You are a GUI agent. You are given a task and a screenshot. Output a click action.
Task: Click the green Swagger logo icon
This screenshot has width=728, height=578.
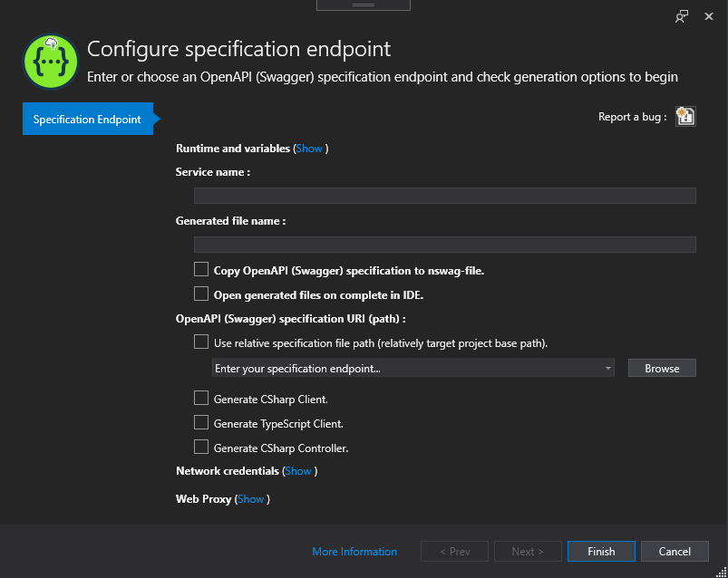[50, 62]
